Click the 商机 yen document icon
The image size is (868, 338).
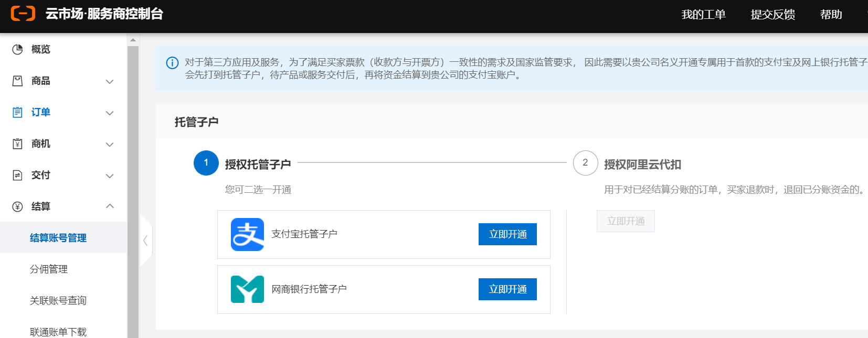[x=18, y=144]
